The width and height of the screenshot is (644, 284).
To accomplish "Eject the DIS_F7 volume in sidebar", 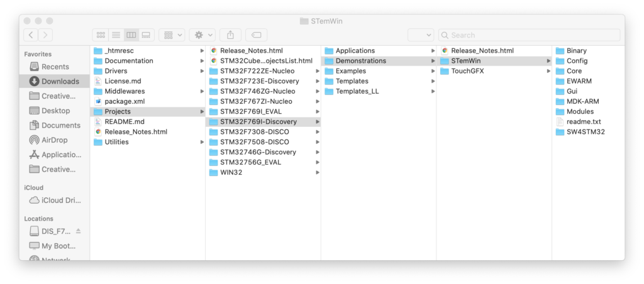I will coord(79,231).
